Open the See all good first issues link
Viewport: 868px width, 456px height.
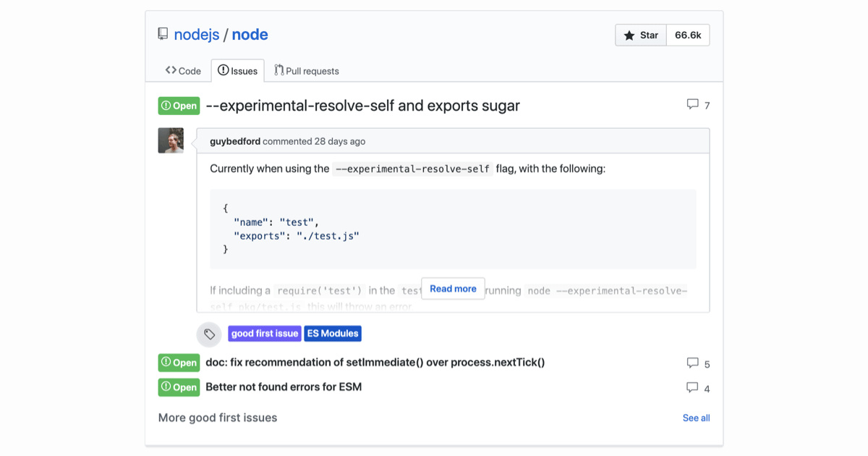pyautogui.click(x=696, y=418)
